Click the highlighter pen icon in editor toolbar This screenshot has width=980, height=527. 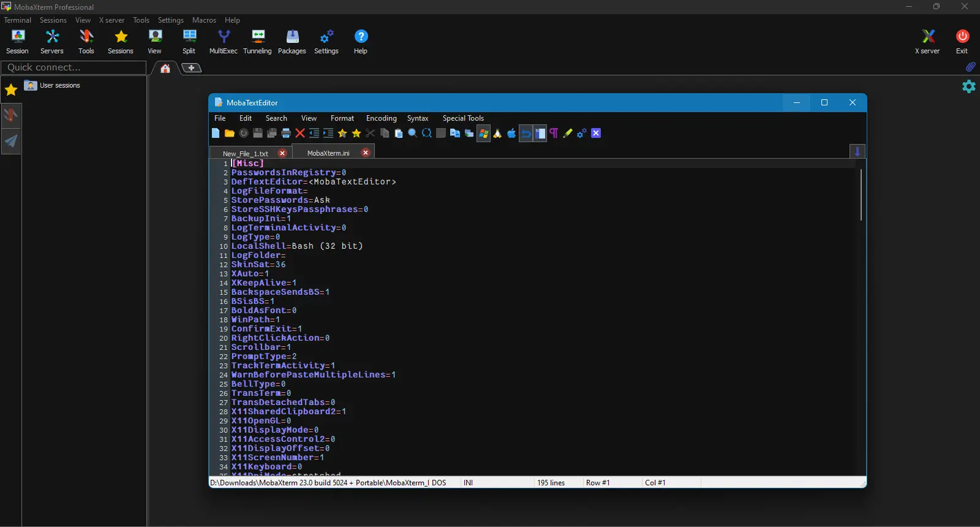tap(568, 133)
